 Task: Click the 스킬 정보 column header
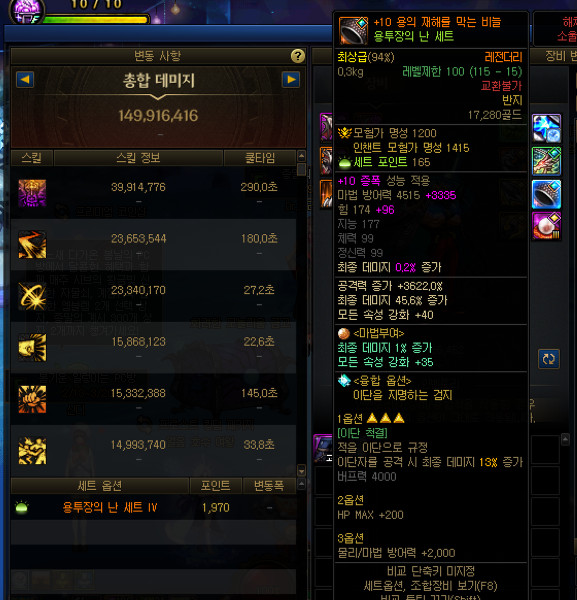[138, 158]
